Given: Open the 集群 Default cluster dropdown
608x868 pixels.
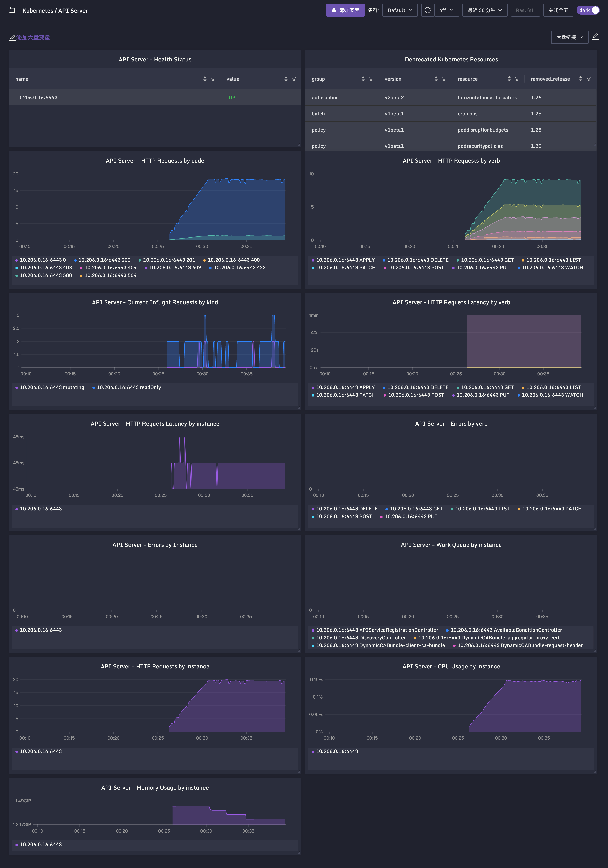Looking at the screenshot, I should coord(400,10).
